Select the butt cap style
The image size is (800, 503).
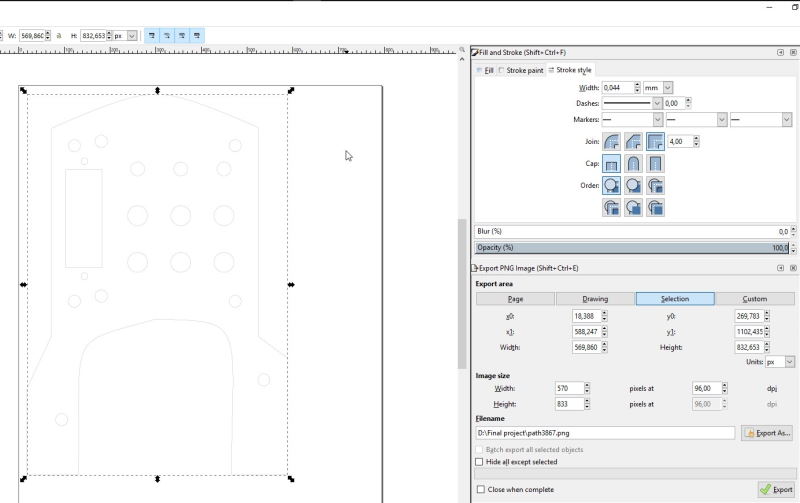click(611, 164)
